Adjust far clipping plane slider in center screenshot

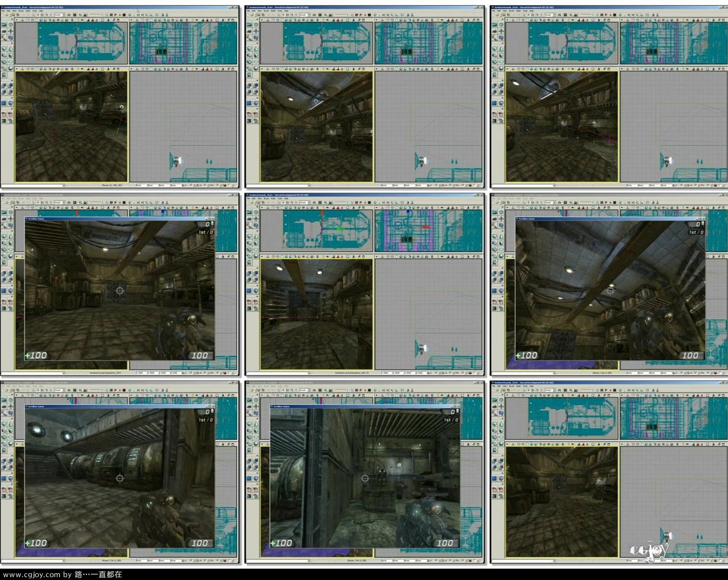coord(341,202)
